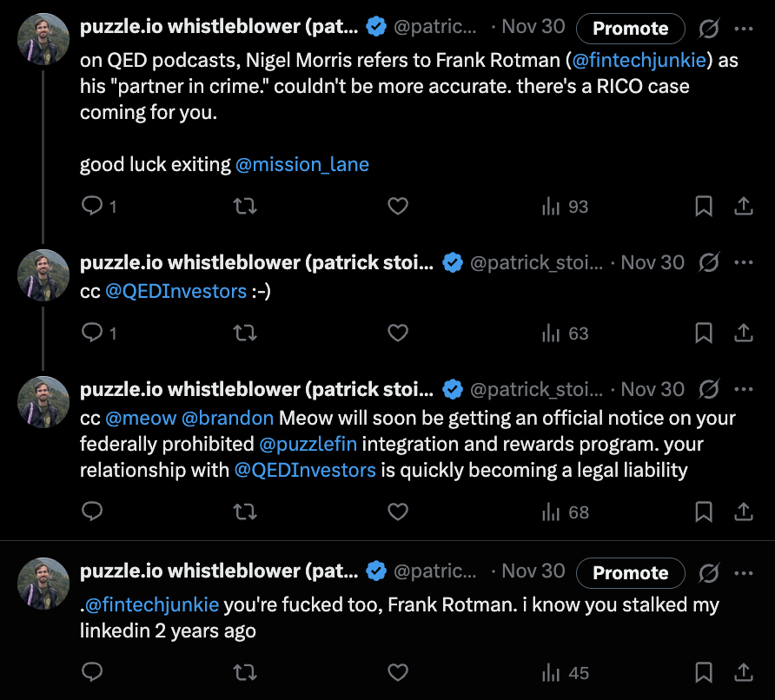775x700 pixels.
Task: View analytics showing 45 views
Action: (x=565, y=672)
